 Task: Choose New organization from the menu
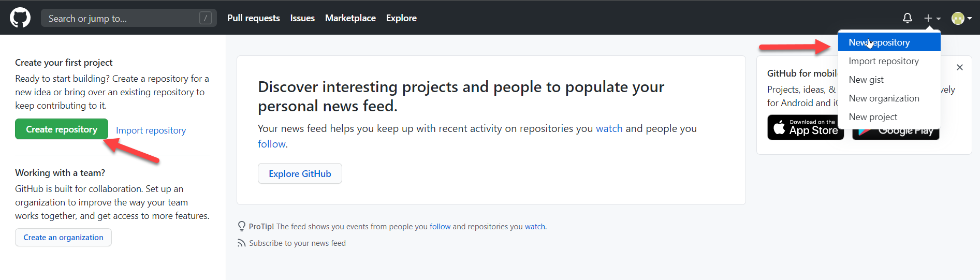[889, 98]
